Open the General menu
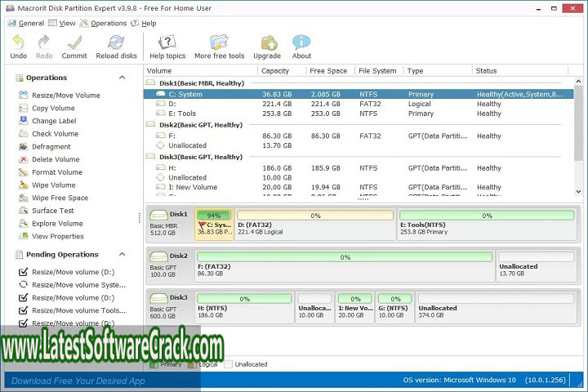This screenshot has height=392, width=588. point(26,23)
